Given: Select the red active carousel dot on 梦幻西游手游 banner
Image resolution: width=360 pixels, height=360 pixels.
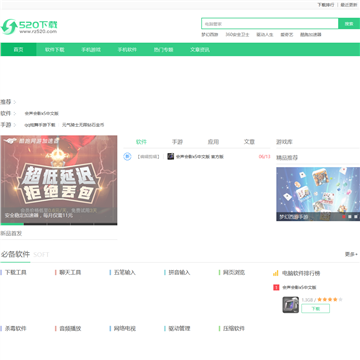Looking at the screenshot, I should (344, 217).
